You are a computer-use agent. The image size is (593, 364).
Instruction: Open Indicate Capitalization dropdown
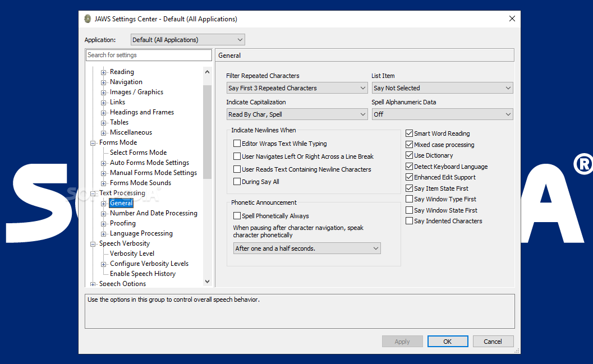click(297, 114)
